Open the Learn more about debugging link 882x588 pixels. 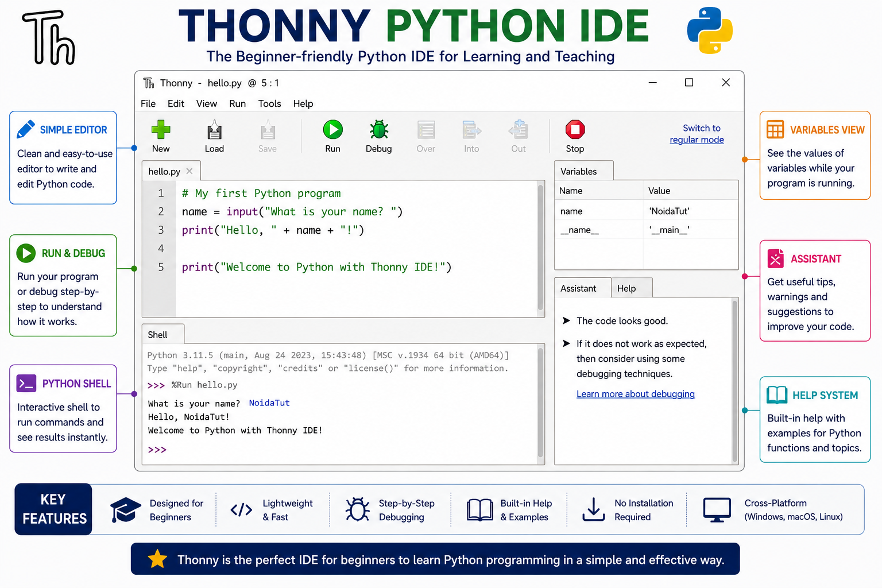(635, 394)
